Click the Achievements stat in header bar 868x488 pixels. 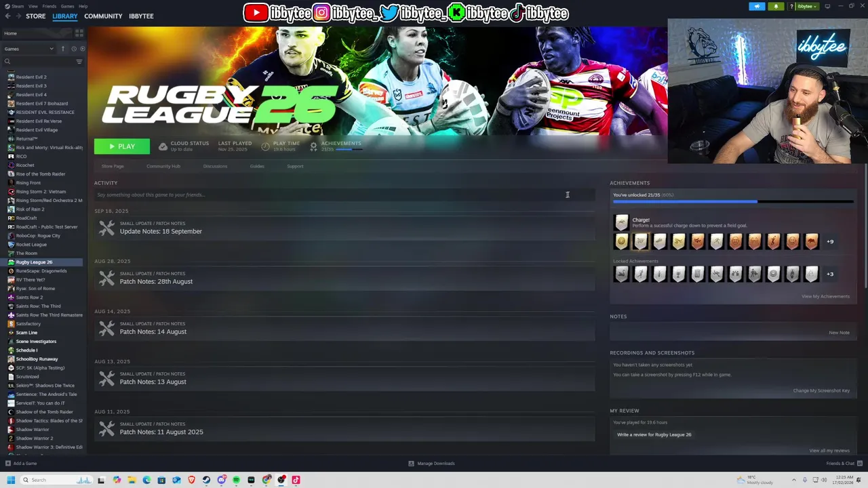336,146
